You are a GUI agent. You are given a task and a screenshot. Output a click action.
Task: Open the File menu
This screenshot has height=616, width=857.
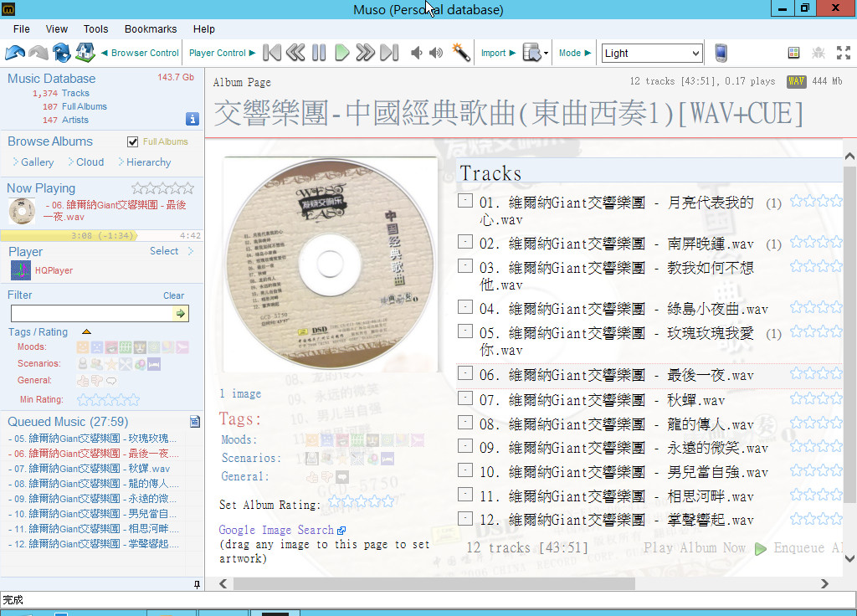(x=21, y=29)
